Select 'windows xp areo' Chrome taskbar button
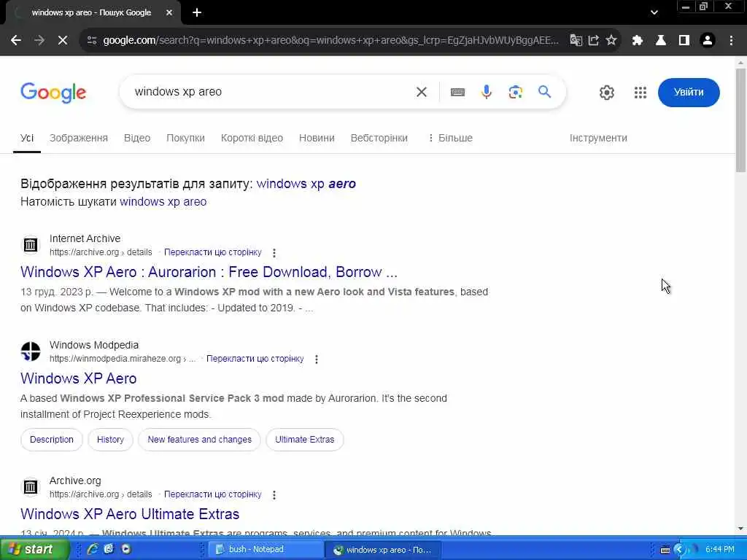Viewport: 747px width, 560px height. pyautogui.click(x=384, y=550)
